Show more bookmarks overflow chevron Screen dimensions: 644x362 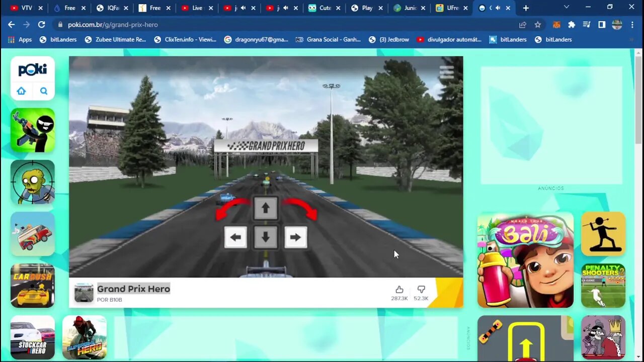pyautogui.click(x=631, y=40)
